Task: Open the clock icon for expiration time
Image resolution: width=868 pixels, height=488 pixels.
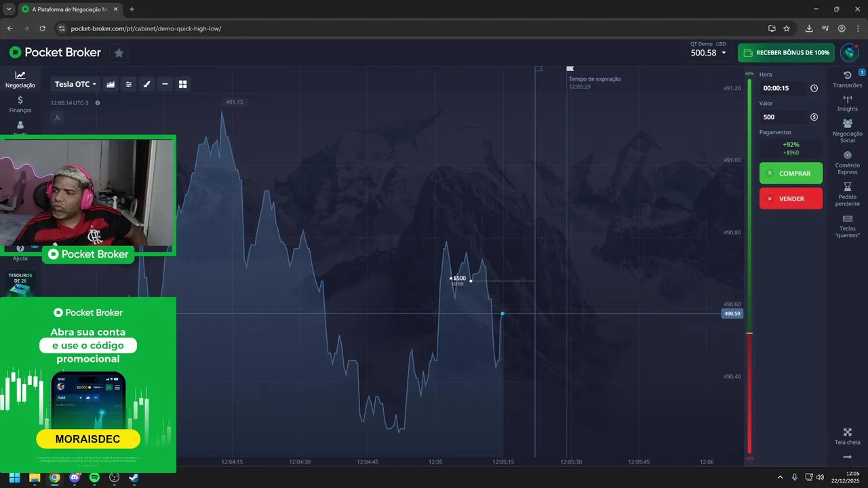Action: 814,88
